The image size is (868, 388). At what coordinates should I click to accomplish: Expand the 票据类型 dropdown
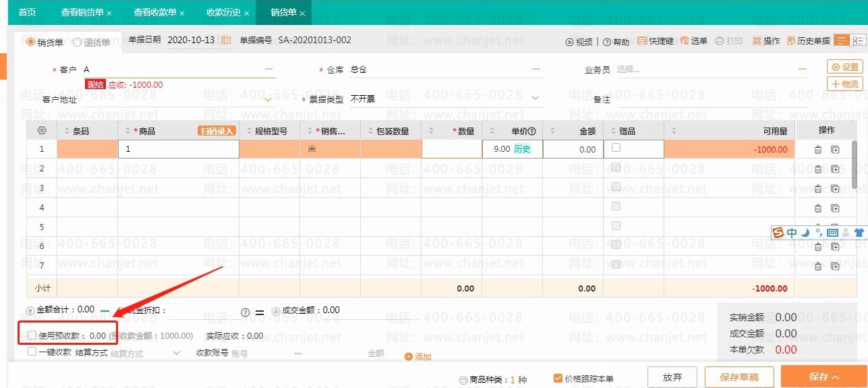[x=536, y=99]
